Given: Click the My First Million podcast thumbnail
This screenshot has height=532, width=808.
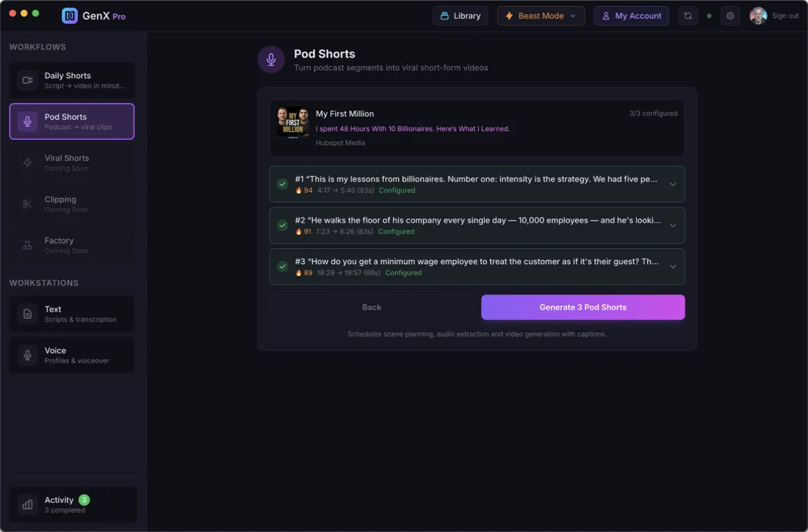Looking at the screenshot, I should pyautogui.click(x=293, y=122).
